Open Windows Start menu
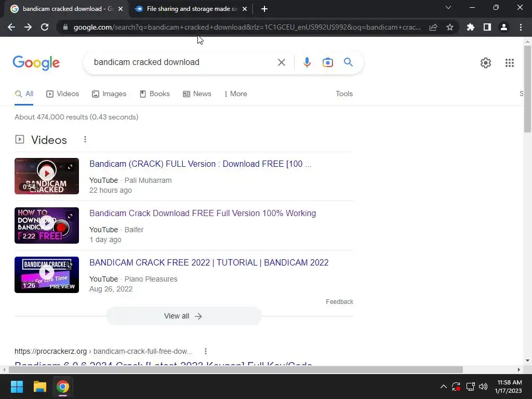Image resolution: width=532 pixels, height=399 pixels. coord(17,387)
